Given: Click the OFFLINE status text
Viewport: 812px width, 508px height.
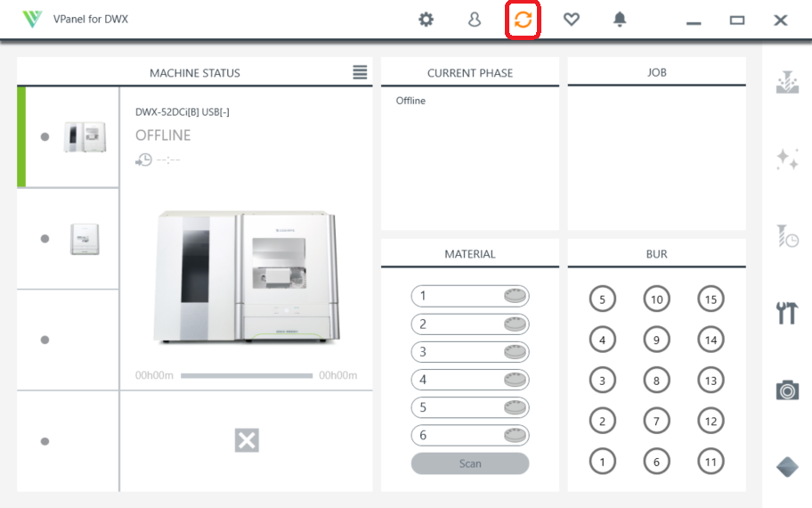Looking at the screenshot, I should (163, 135).
